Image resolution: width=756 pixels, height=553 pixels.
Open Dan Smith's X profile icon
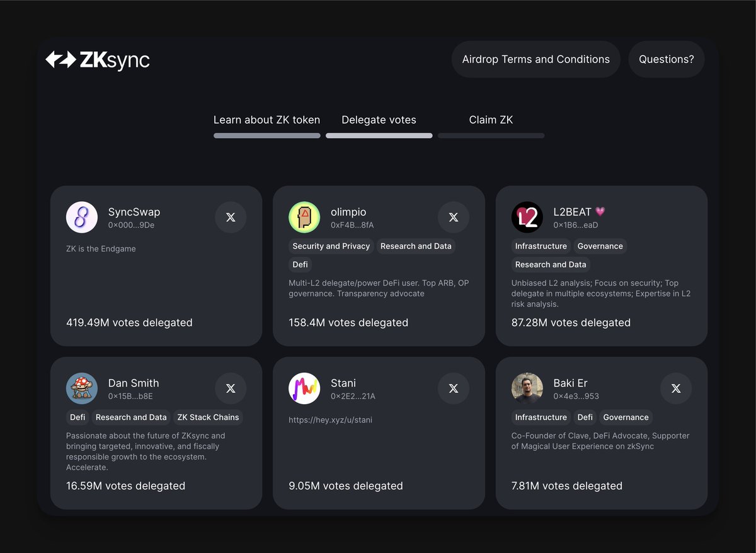pos(231,388)
